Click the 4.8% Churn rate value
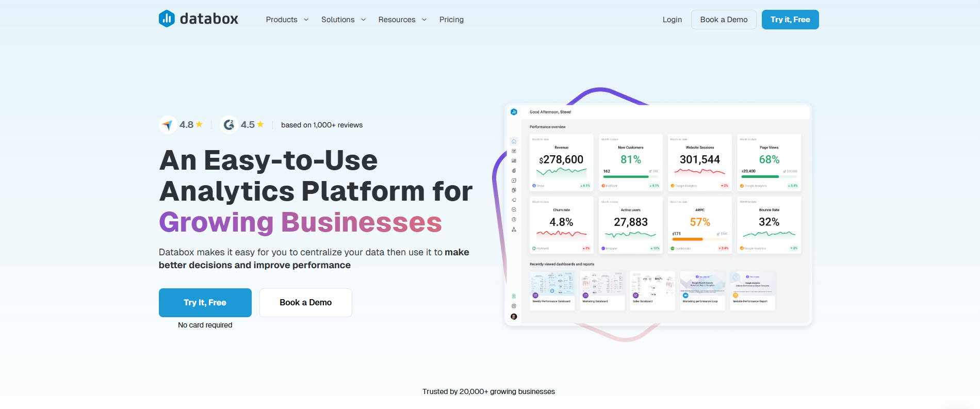This screenshot has height=409, width=980. coord(561,222)
